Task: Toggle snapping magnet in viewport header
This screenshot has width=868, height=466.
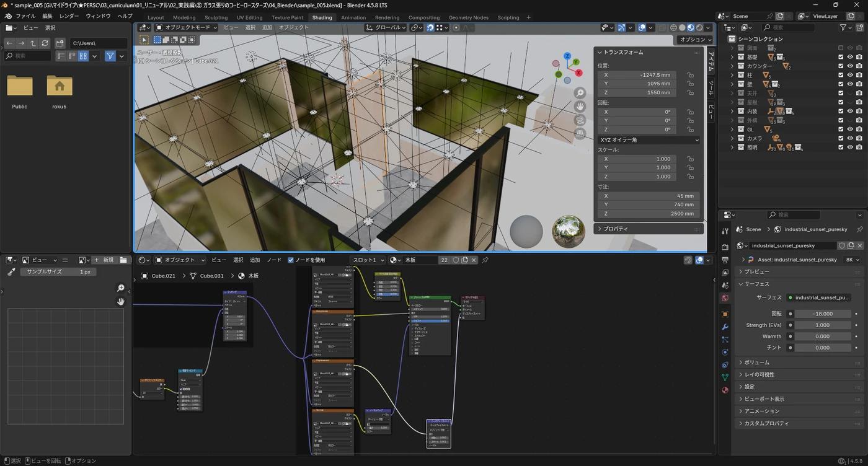Action: [430, 27]
